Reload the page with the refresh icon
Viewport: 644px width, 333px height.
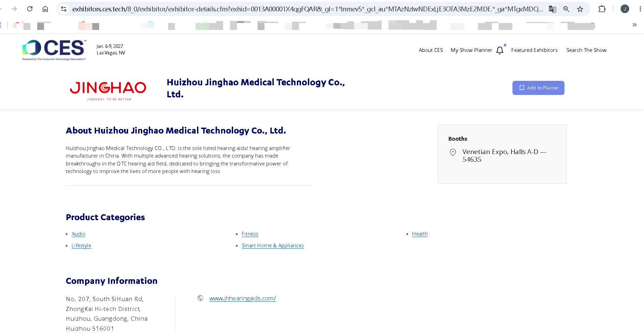tap(30, 9)
